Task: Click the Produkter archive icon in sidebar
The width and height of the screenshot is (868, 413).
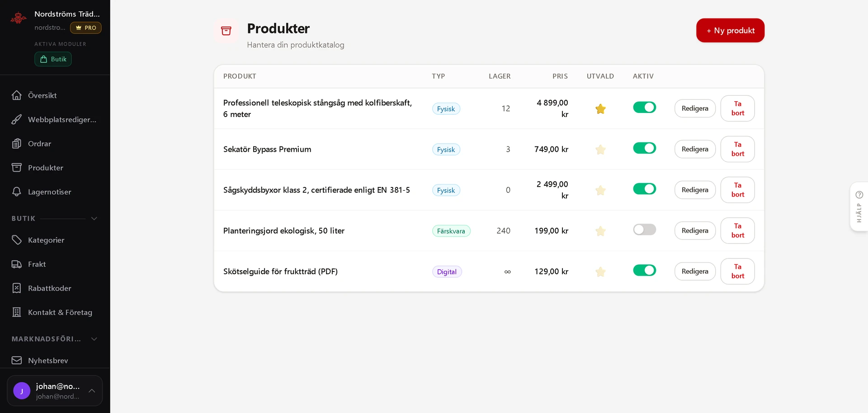Action: 17,168
